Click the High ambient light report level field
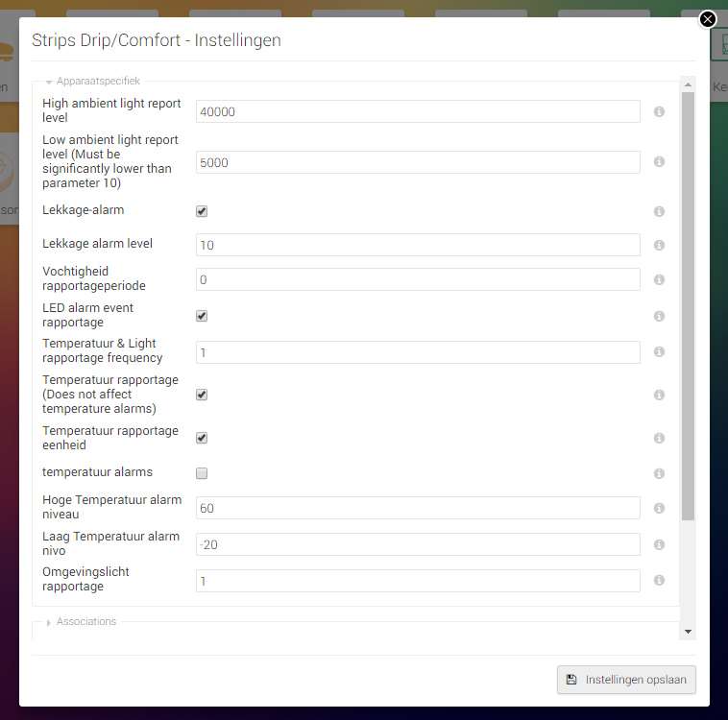The height and width of the screenshot is (720, 728). tap(418, 111)
